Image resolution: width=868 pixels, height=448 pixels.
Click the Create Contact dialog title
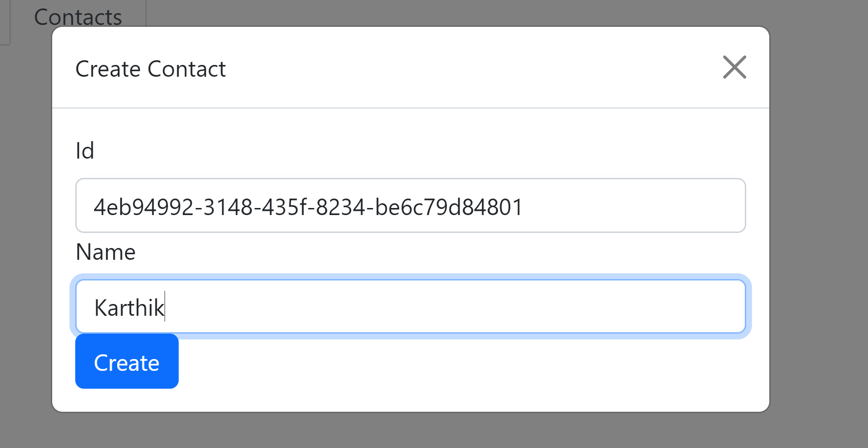pos(150,69)
